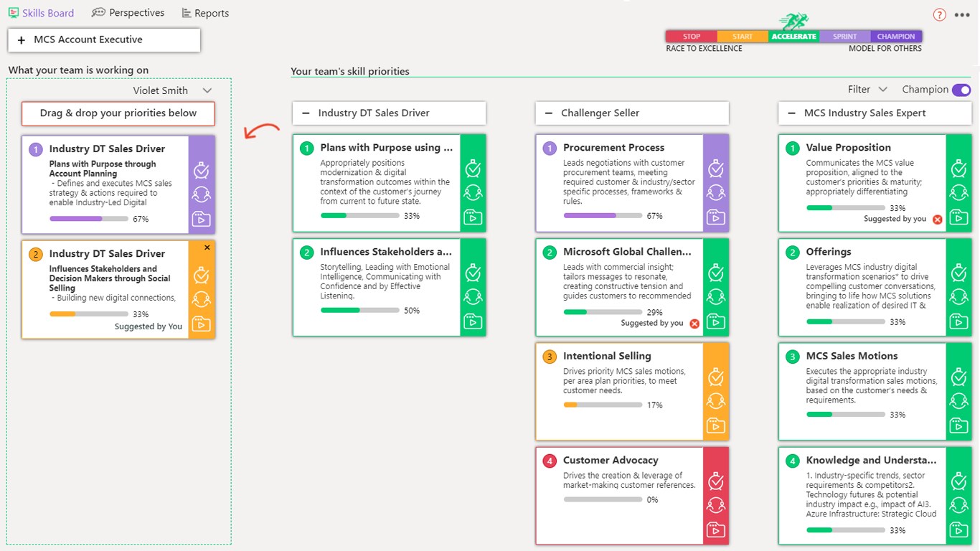
Task: Open video folder icon on Value Proposition card
Action: tap(958, 217)
